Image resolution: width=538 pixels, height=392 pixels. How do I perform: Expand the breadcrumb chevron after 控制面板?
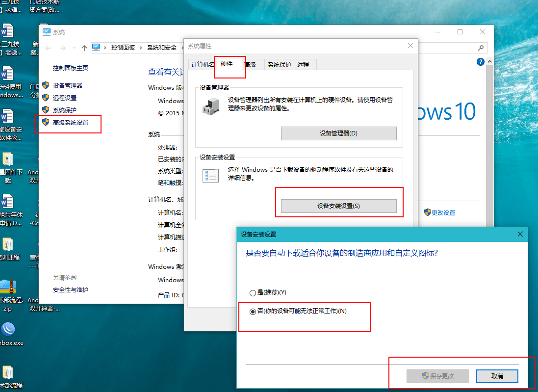pyautogui.click(x=140, y=48)
